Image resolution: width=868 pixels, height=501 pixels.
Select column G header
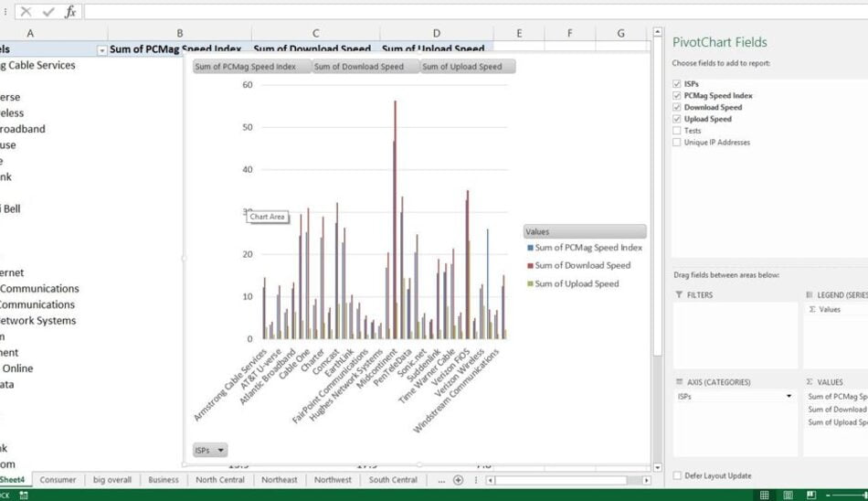pyautogui.click(x=620, y=33)
